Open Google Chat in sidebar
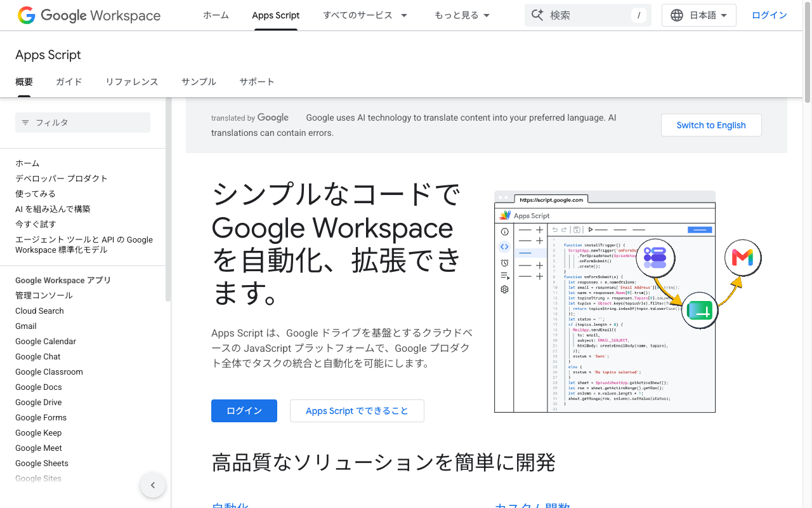 (38, 356)
